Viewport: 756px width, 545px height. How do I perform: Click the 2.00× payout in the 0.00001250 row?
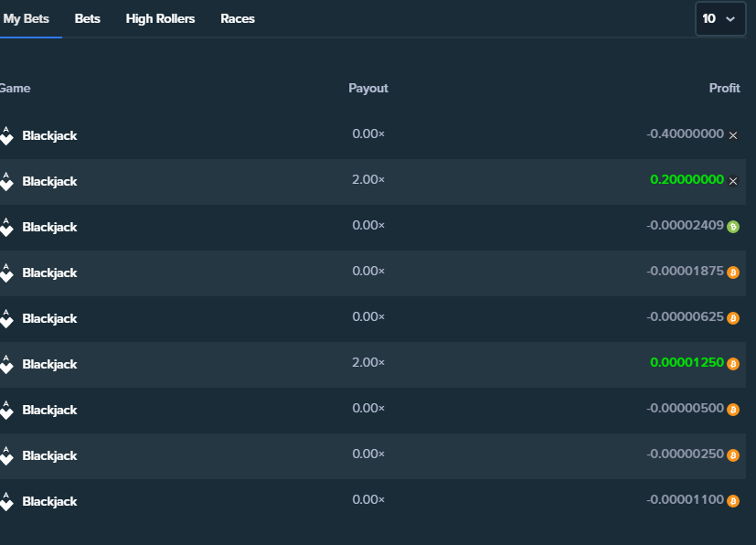(x=368, y=364)
